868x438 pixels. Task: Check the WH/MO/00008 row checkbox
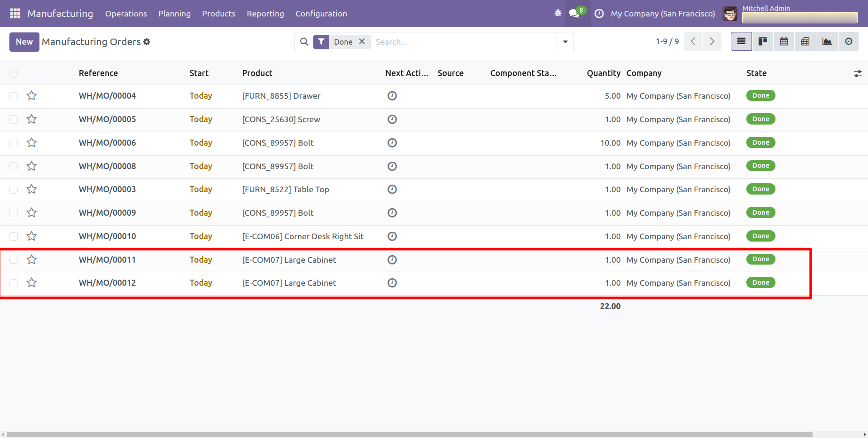point(14,166)
